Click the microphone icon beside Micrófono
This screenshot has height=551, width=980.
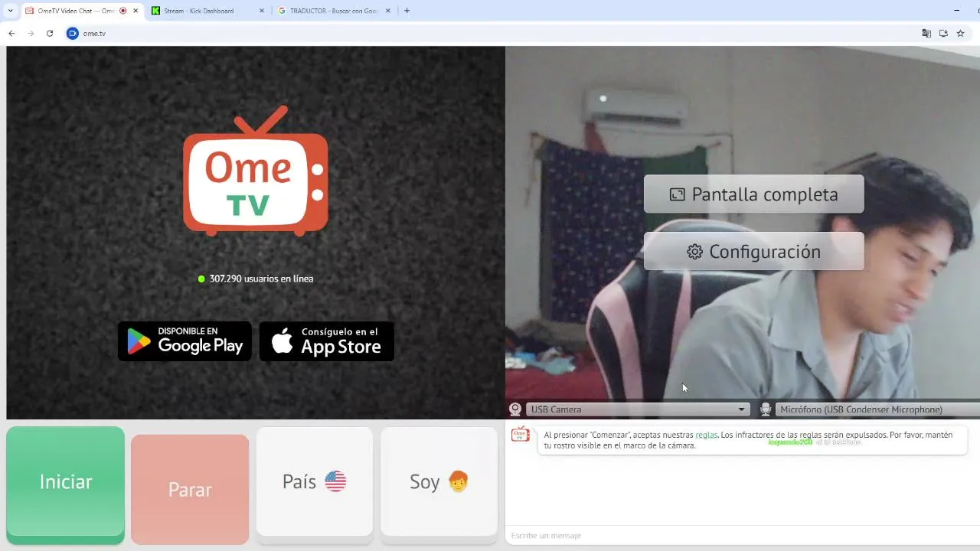[x=765, y=409]
